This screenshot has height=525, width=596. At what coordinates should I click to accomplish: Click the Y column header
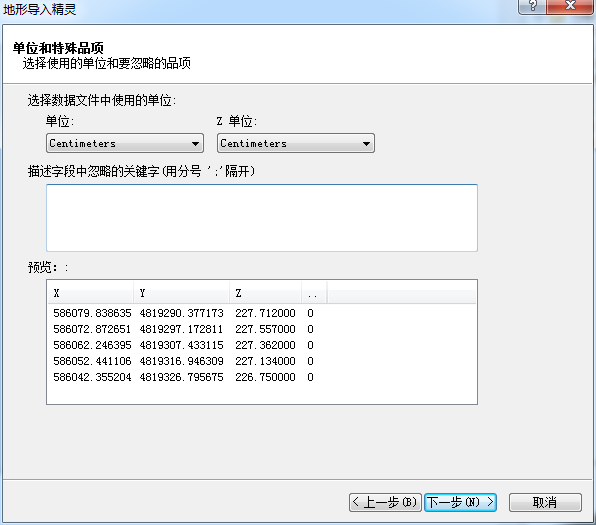[x=182, y=293]
